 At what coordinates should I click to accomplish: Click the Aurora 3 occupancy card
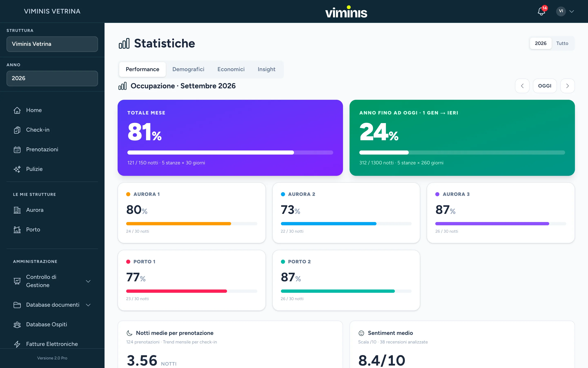tap(501, 213)
